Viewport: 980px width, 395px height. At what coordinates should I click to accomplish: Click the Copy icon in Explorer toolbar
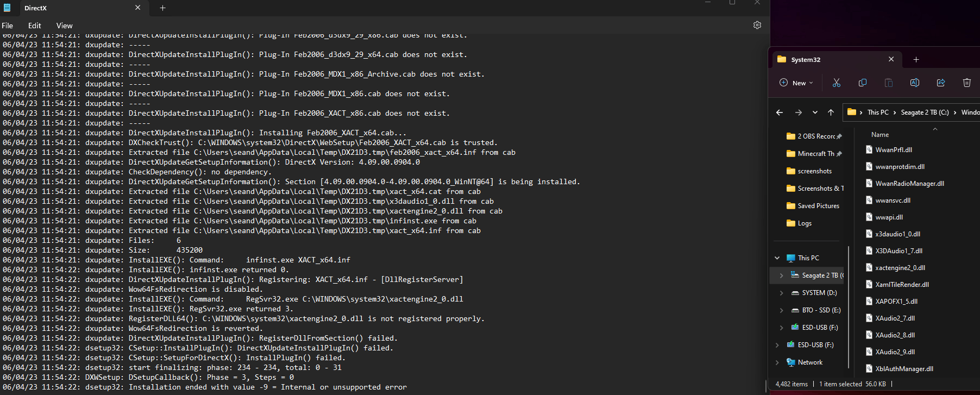(863, 83)
